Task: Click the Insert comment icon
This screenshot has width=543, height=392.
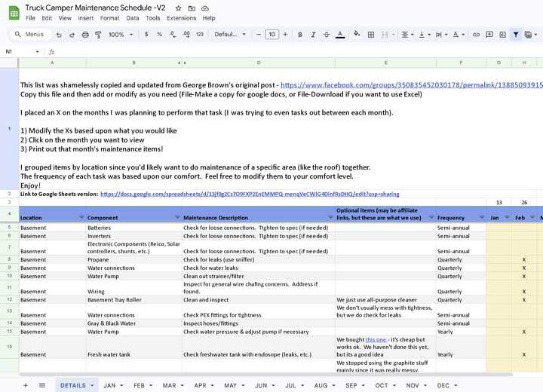Action: pos(489,34)
